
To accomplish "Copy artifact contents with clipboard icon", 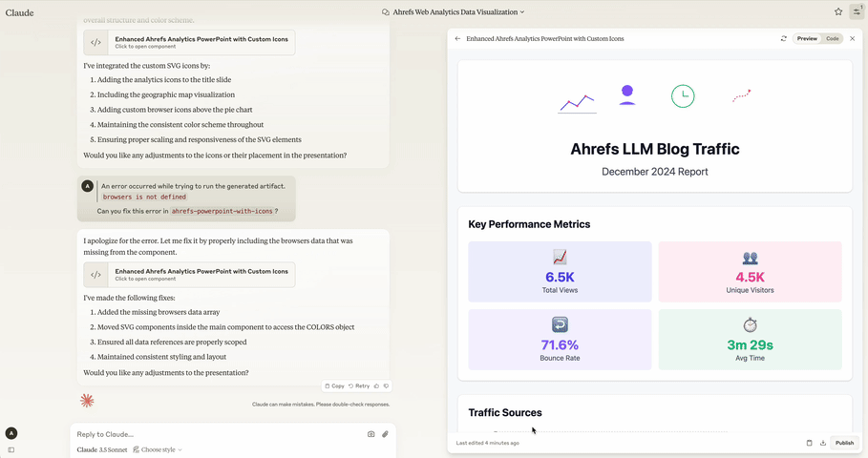I will (x=809, y=443).
